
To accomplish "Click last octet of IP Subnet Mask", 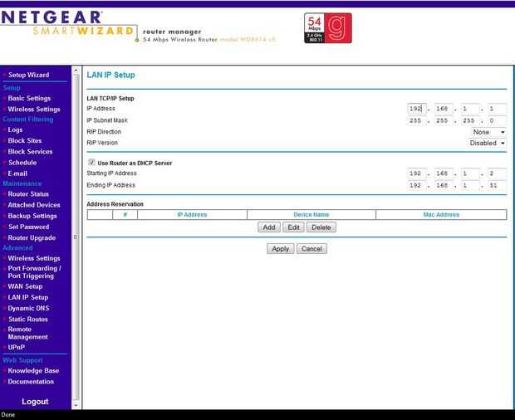I will point(497,120).
